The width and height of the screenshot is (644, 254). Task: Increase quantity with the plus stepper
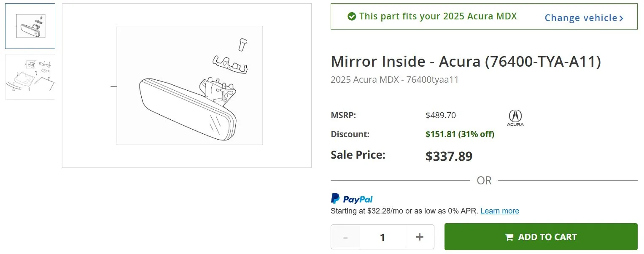coord(419,237)
